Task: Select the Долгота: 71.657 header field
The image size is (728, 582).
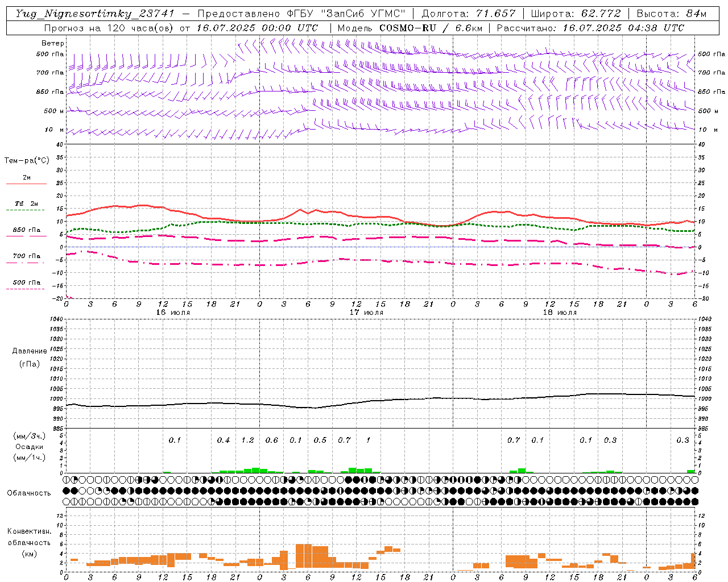Action: point(469,14)
